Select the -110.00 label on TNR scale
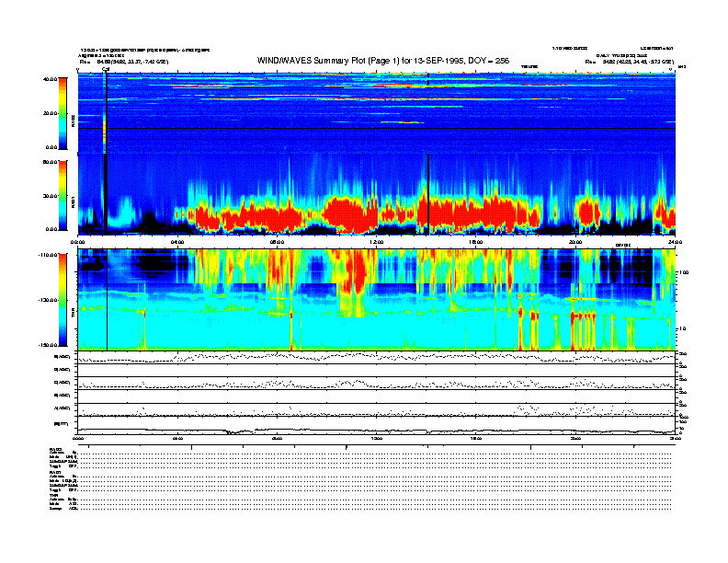The height and width of the screenshot is (563, 728). coord(48,255)
